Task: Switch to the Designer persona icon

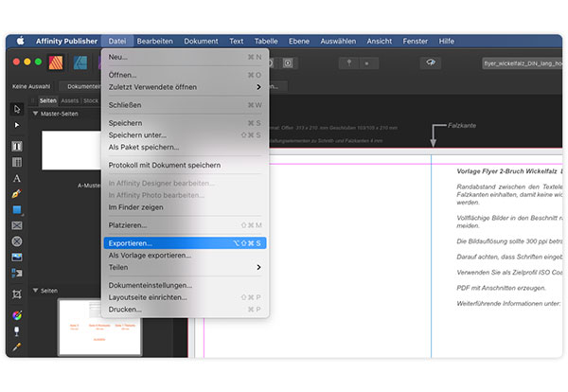Action: coord(80,62)
